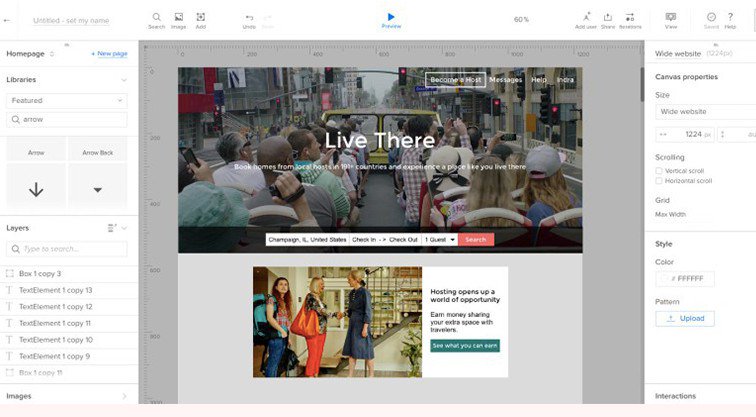Select layer TextElement 1 copy 10
This screenshot has width=756, height=417.
point(69,340)
